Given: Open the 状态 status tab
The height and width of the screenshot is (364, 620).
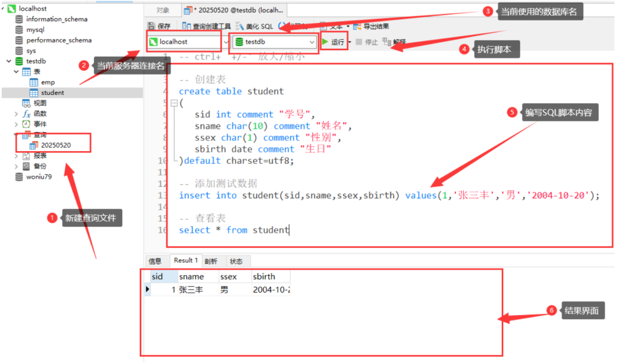Looking at the screenshot, I should tap(236, 261).
